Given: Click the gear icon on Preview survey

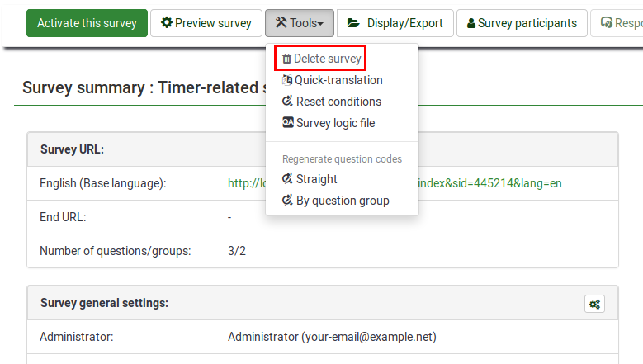Looking at the screenshot, I should click(x=166, y=23).
